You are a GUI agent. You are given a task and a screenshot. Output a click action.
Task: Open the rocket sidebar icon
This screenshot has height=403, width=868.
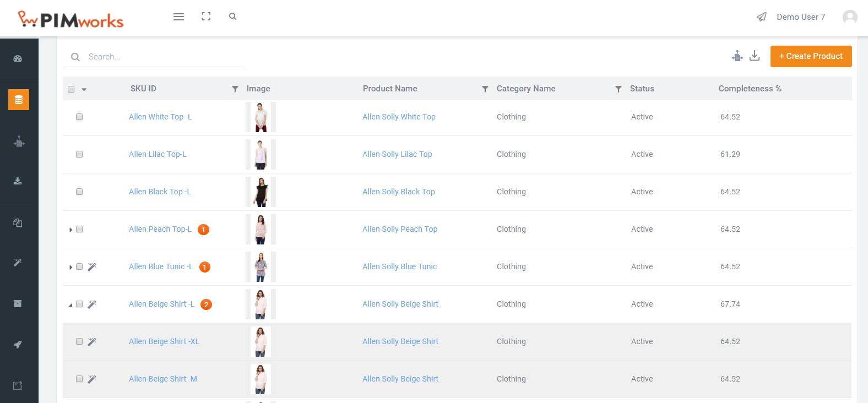(18, 345)
